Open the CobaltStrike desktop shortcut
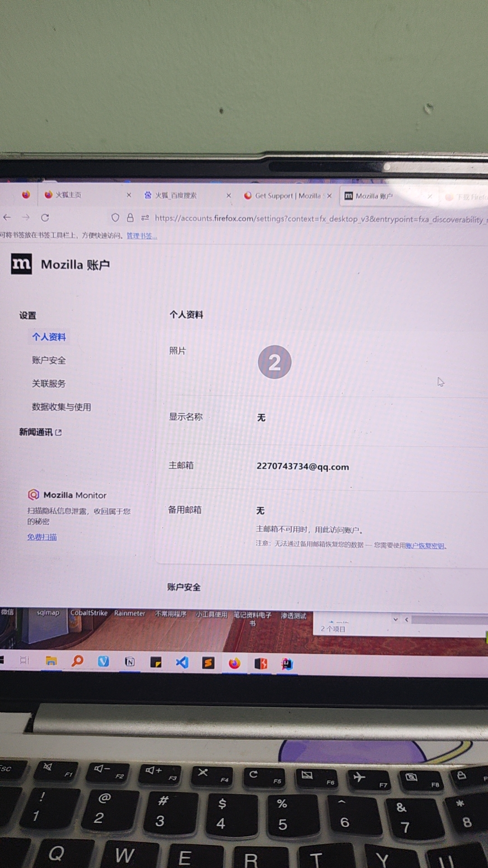Image resolution: width=488 pixels, height=868 pixels. point(89,613)
